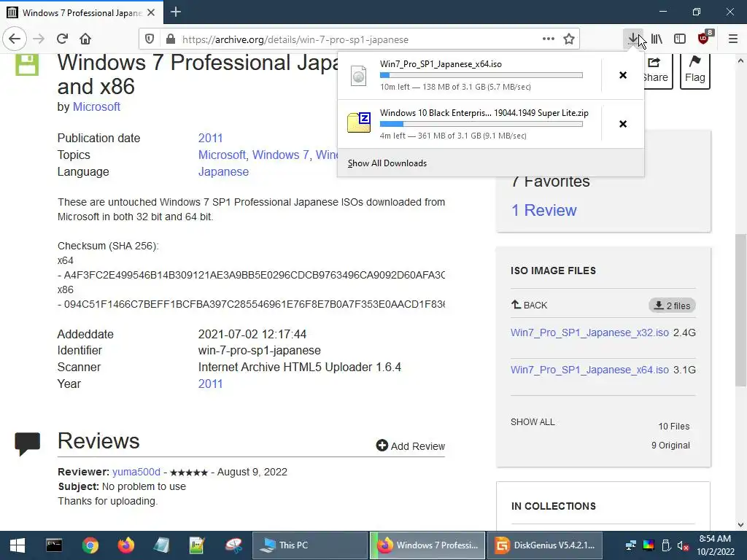Open reviewer yuma500d profile link
Viewport: 747px width, 560px height.
pos(136,472)
